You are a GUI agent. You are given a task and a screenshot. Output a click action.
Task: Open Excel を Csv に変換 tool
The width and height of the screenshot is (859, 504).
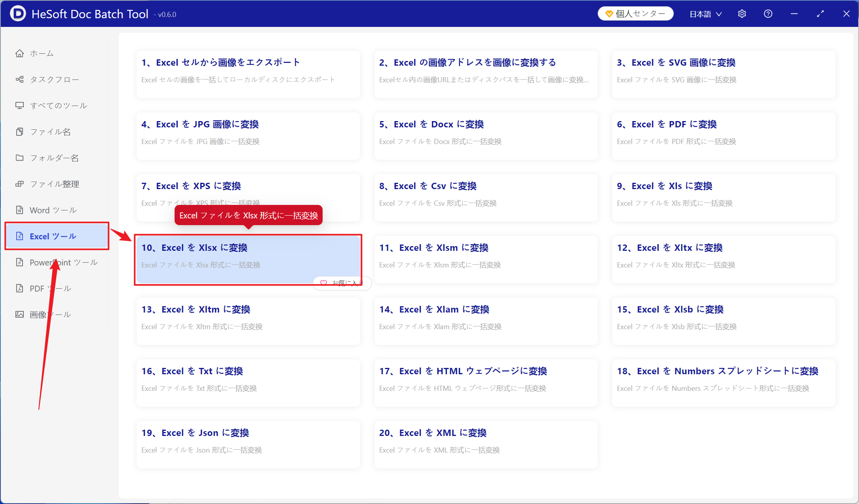coord(486,197)
